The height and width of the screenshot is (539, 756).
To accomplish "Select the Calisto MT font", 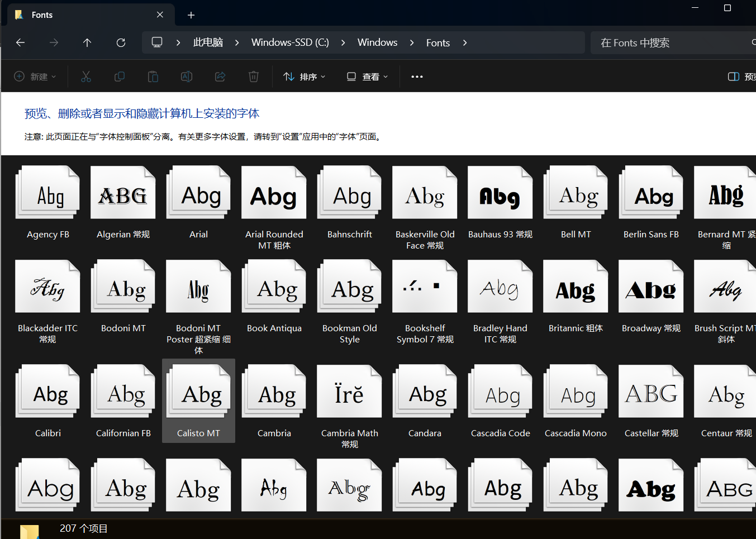I will (x=198, y=401).
